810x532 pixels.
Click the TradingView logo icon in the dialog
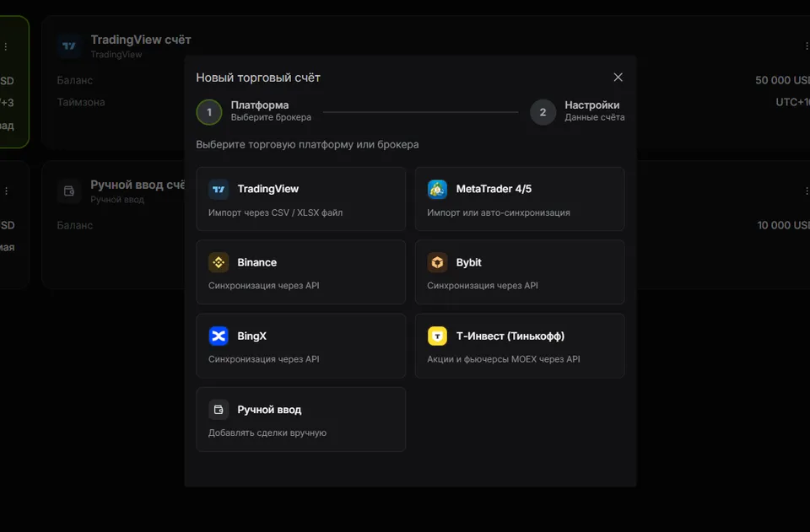pos(219,190)
